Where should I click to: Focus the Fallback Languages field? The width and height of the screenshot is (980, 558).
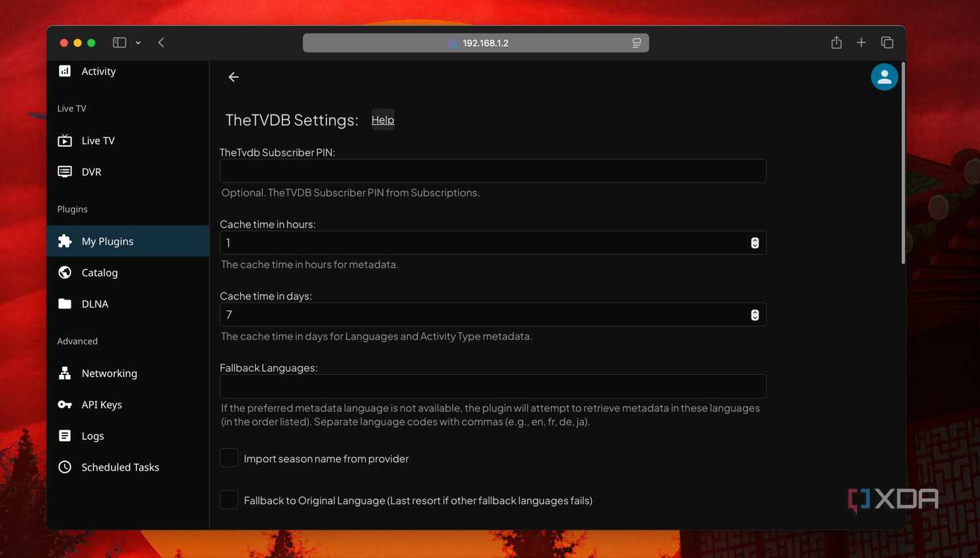click(x=493, y=386)
